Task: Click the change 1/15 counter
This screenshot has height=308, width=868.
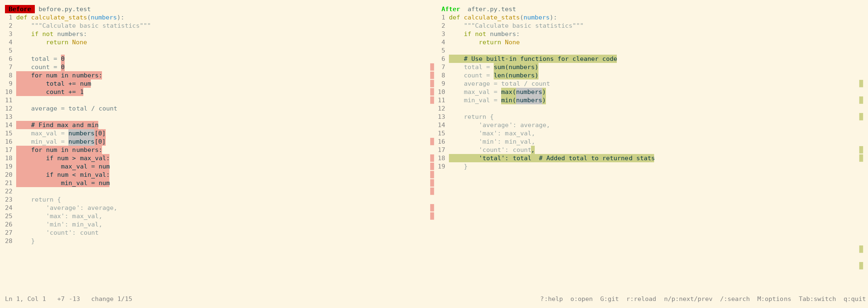Action: (112, 299)
